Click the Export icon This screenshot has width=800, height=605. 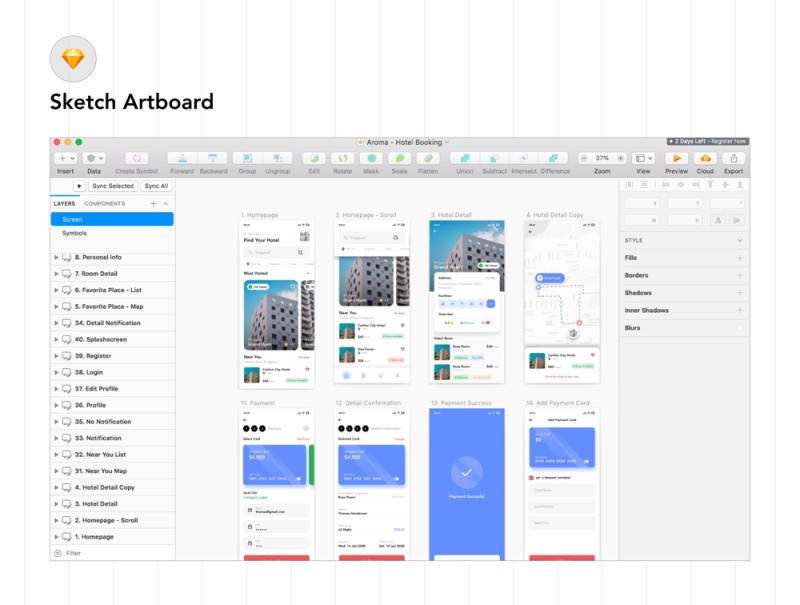click(733, 160)
